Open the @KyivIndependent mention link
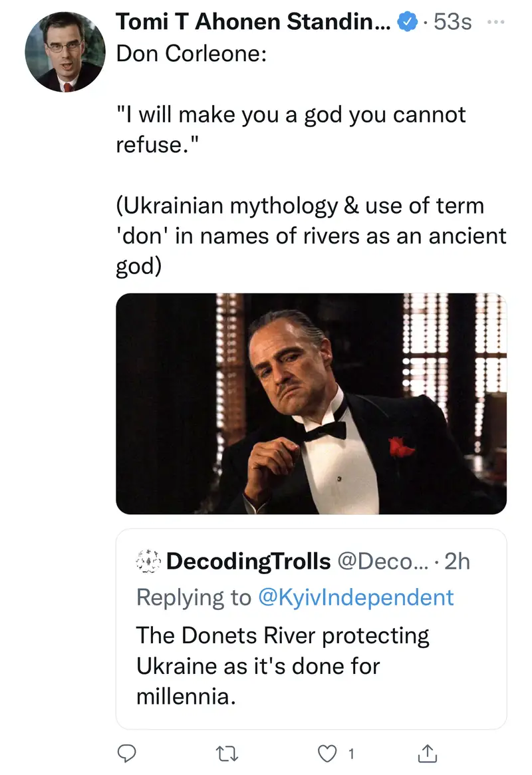The image size is (532, 775). tap(355, 597)
